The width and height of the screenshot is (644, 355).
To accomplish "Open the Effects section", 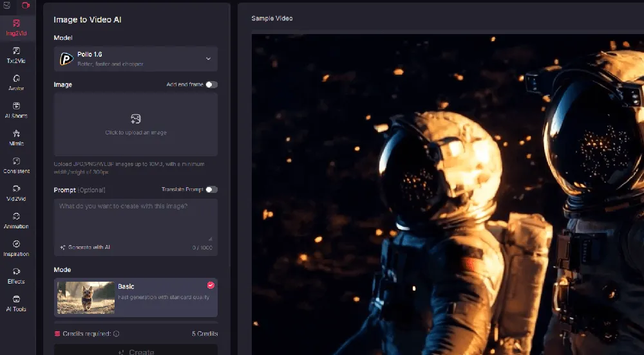I will click(x=16, y=276).
